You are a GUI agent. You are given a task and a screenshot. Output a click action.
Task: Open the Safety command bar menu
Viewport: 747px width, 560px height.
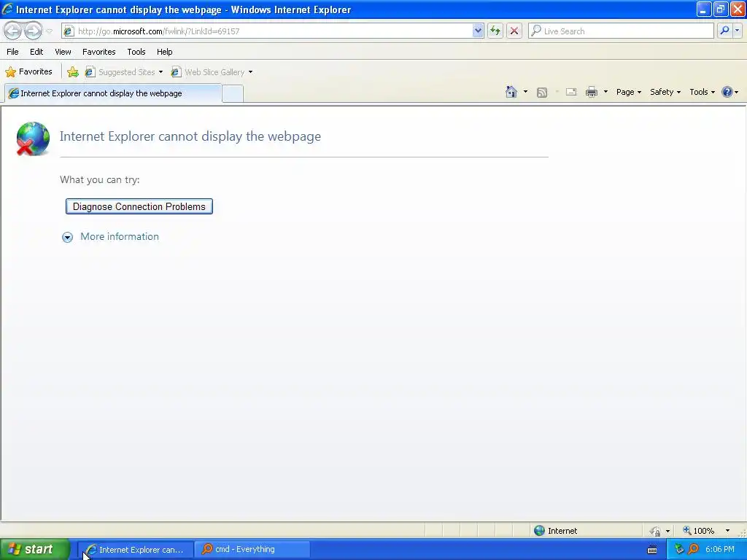tap(665, 92)
